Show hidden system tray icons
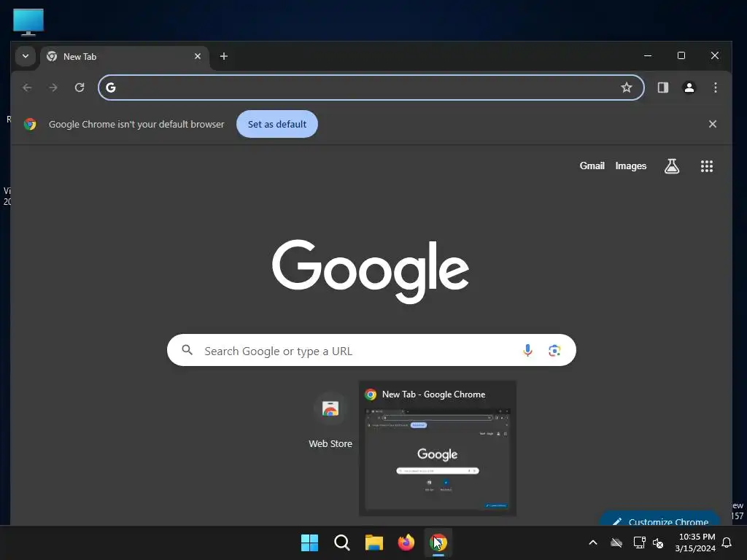 coord(593,542)
